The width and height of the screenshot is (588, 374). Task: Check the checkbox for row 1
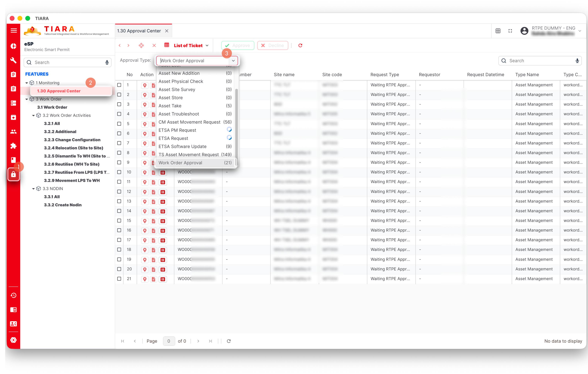click(x=119, y=85)
